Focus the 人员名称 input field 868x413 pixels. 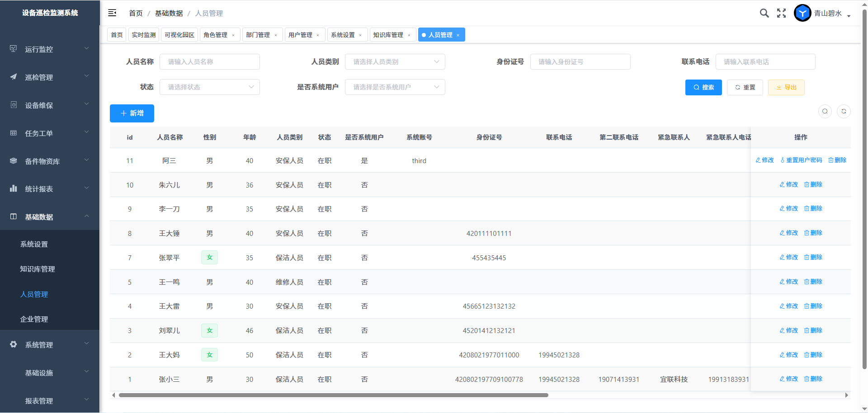(x=209, y=62)
